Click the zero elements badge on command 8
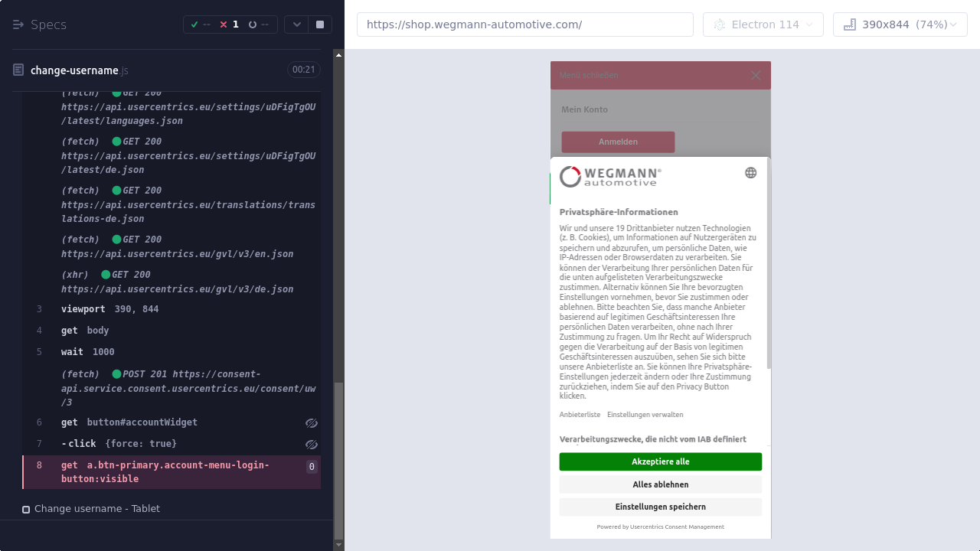 click(312, 466)
